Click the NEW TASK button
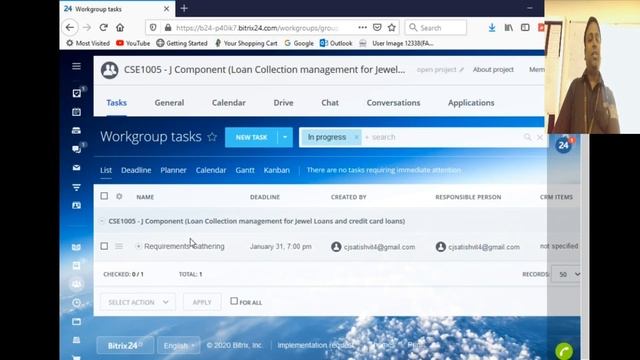The image size is (640, 360). click(251, 137)
